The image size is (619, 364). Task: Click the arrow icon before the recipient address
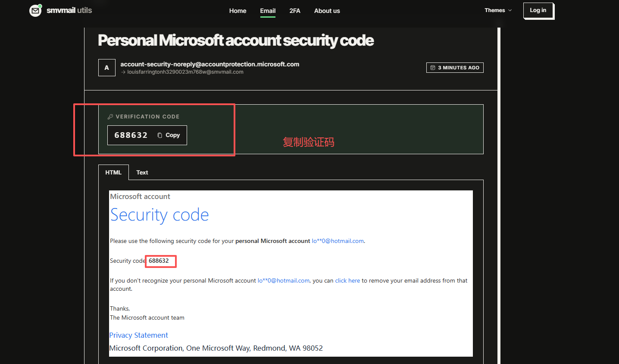[123, 72]
